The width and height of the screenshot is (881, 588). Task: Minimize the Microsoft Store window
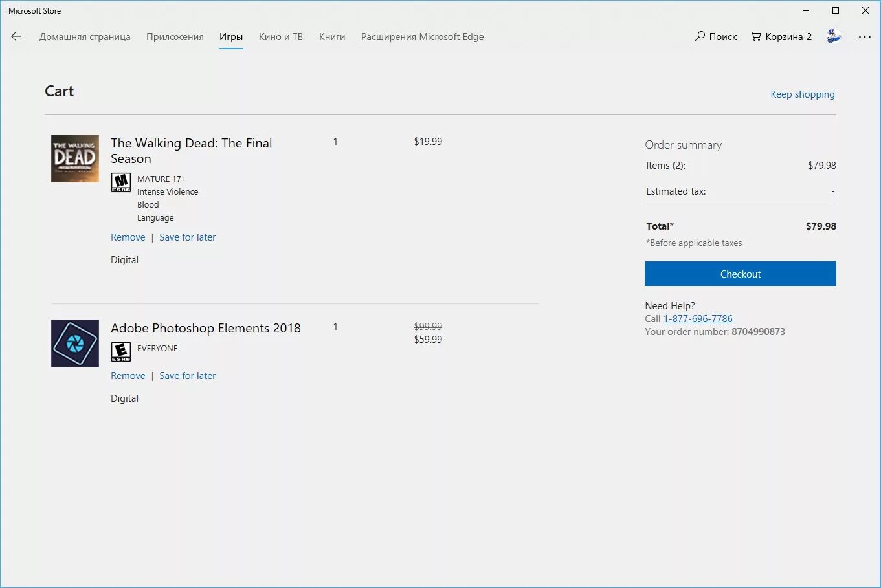point(806,10)
